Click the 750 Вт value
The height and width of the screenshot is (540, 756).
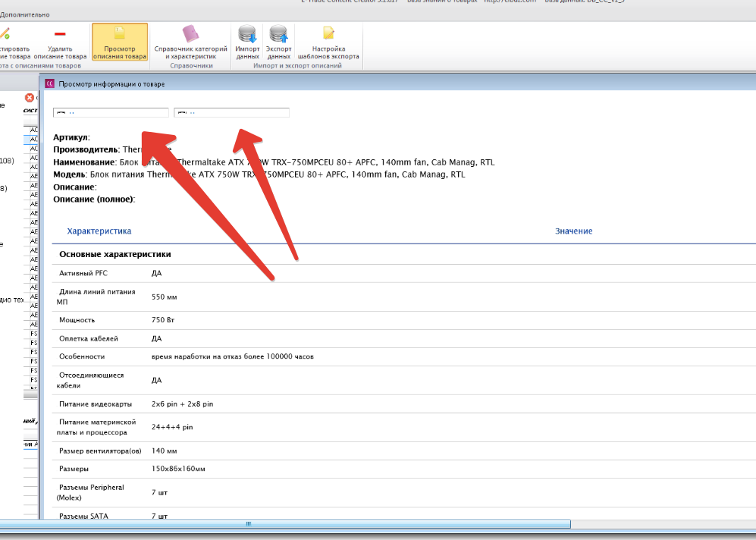click(163, 319)
